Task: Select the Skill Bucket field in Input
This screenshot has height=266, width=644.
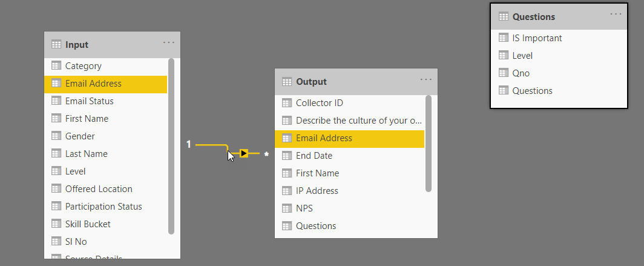Action: pyautogui.click(x=88, y=224)
